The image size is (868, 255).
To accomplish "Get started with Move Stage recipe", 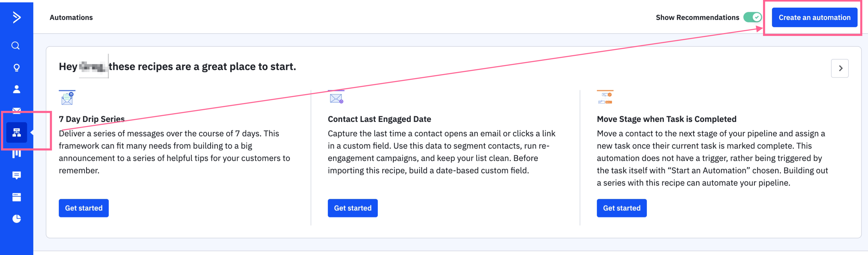I will pyautogui.click(x=621, y=208).
